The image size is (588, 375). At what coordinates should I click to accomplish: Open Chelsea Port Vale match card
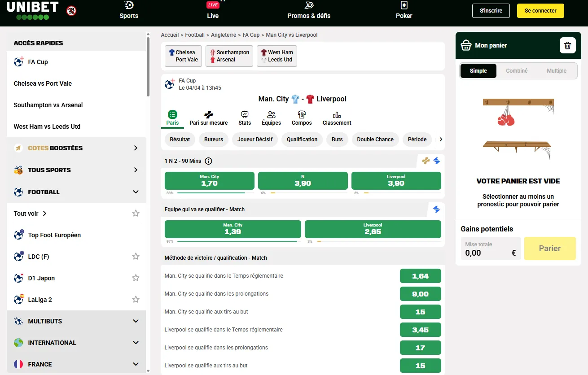[x=183, y=56]
